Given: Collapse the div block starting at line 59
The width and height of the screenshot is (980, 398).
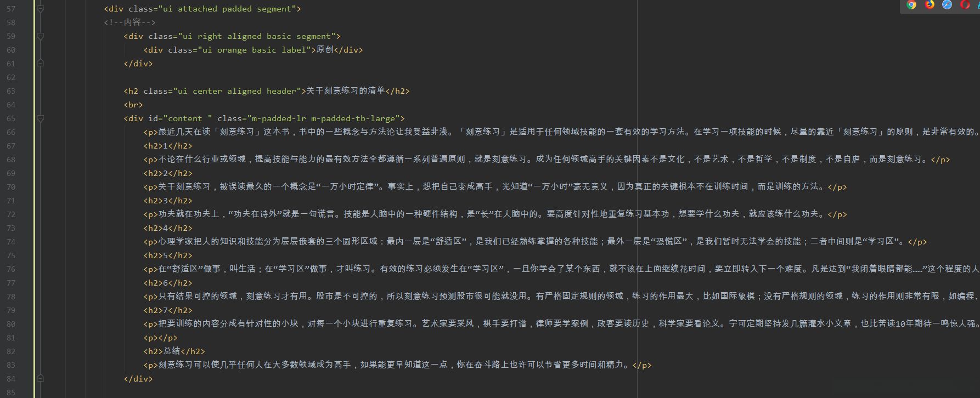Looking at the screenshot, I should pos(41,36).
